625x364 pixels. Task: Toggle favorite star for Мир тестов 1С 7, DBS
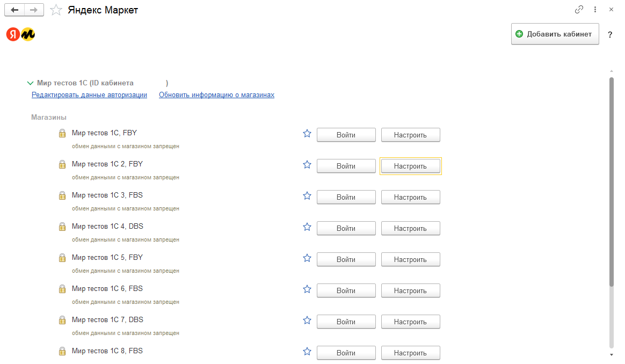[307, 321]
